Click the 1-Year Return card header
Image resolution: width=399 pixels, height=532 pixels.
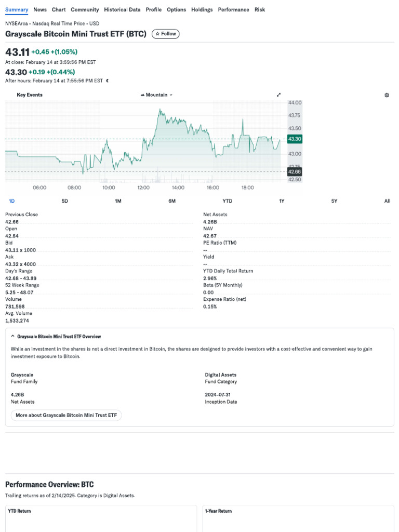[x=219, y=511]
